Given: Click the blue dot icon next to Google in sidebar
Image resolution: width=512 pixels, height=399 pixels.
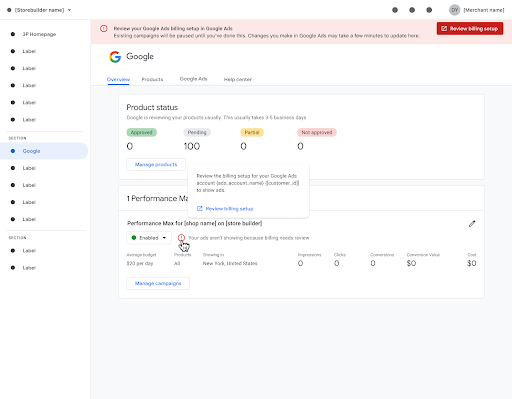Looking at the screenshot, I should coord(13,151).
